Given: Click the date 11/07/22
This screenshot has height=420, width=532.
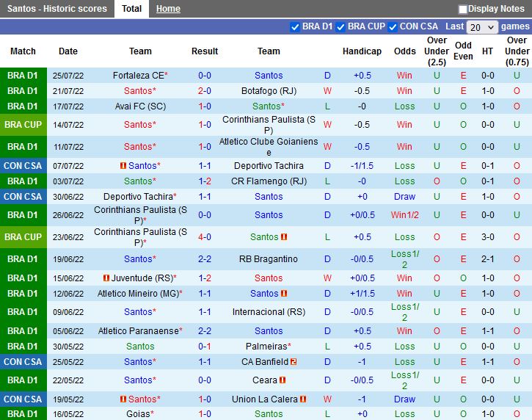Looking at the screenshot, I should coord(68,147).
